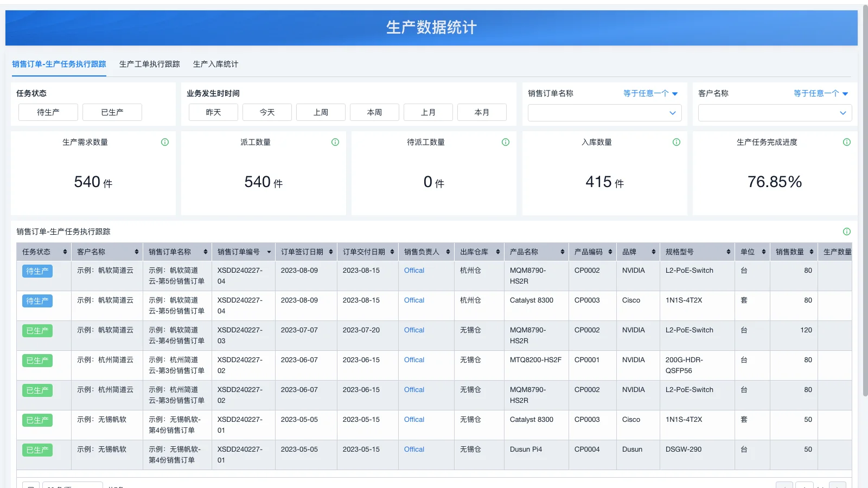
Task: Click the info icon on 待派工数量 card
Action: (x=505, y=142)
